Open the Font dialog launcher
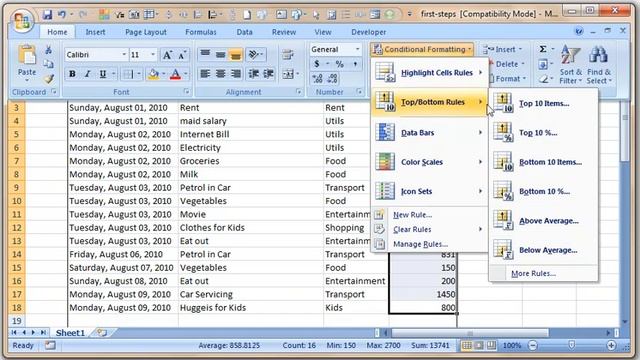Image resolution: width=640 pixels, height=360 pixels. click(x=187, y=92)
